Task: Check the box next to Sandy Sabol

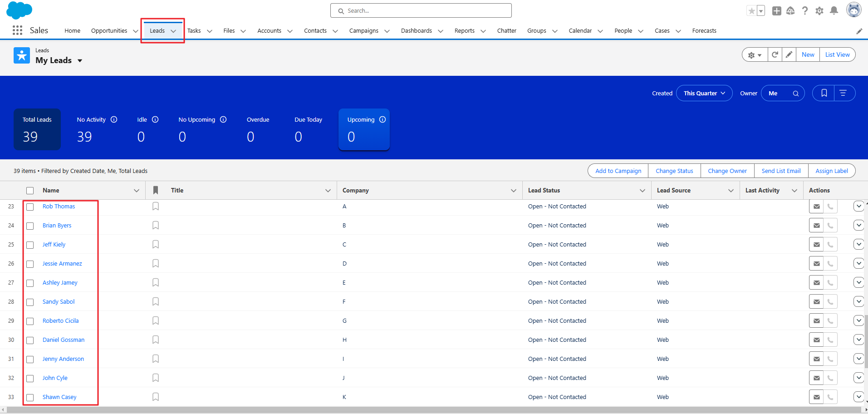Action: [x=30, y=302]
